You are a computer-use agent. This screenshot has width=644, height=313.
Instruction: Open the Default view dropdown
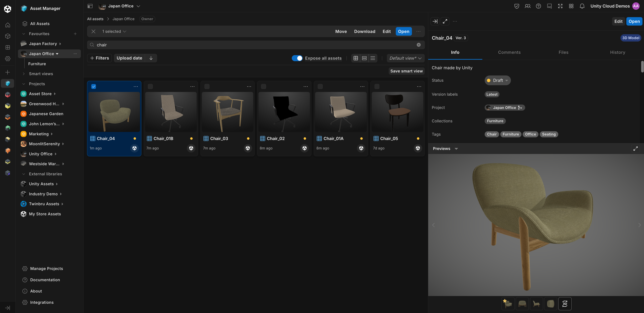click(x=406, y=58)
